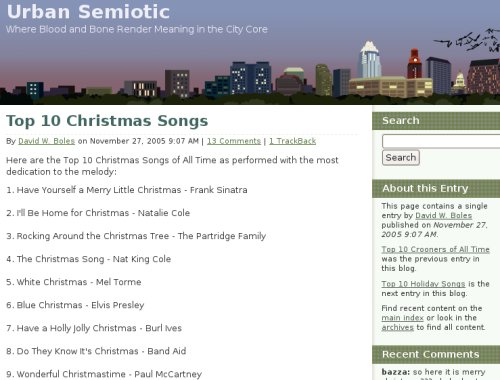The image size is (500, 380).
Task: Open the David W. Boles author link under title
Action: coord(46,141)
